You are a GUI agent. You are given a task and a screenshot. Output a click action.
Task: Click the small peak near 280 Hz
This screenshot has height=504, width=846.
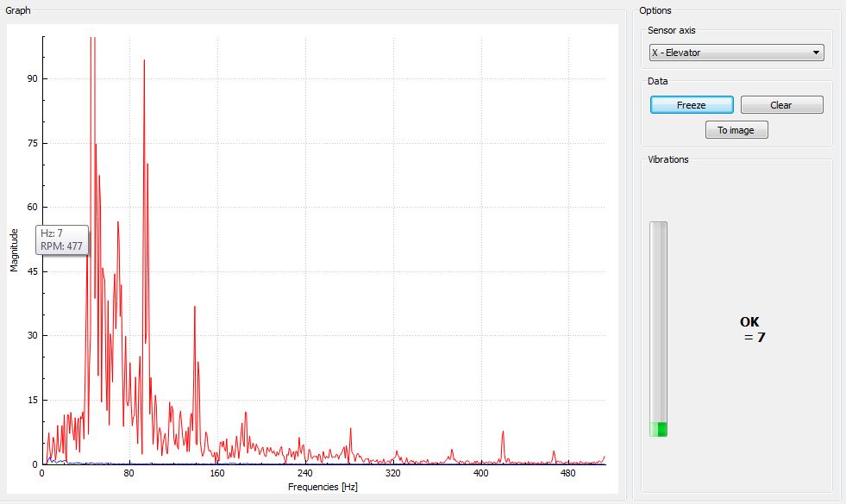click(350, 430)
